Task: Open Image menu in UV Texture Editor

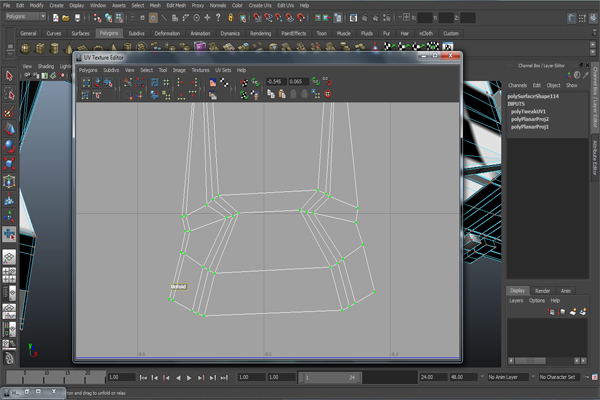Action: [179, 70]
